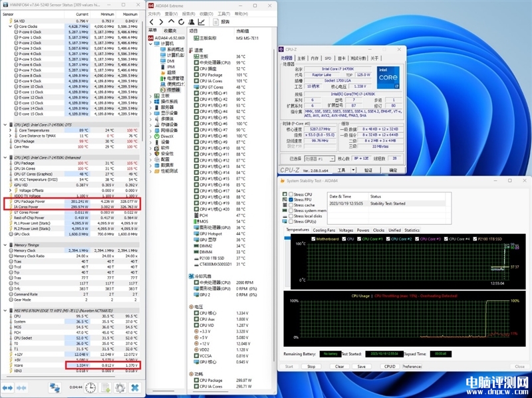Start HWiNFO sensor logging sheet icon
532x398 pixels.
click(x=106, y=387)
